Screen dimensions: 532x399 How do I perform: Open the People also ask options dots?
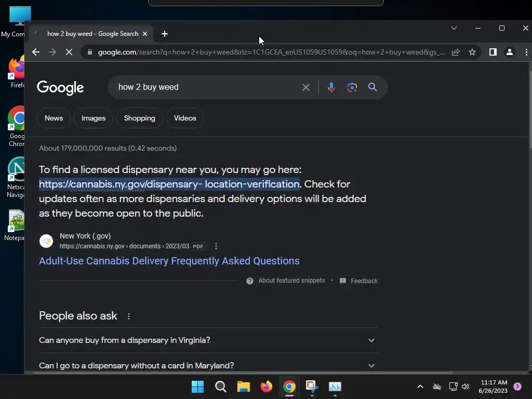[129, 316]
